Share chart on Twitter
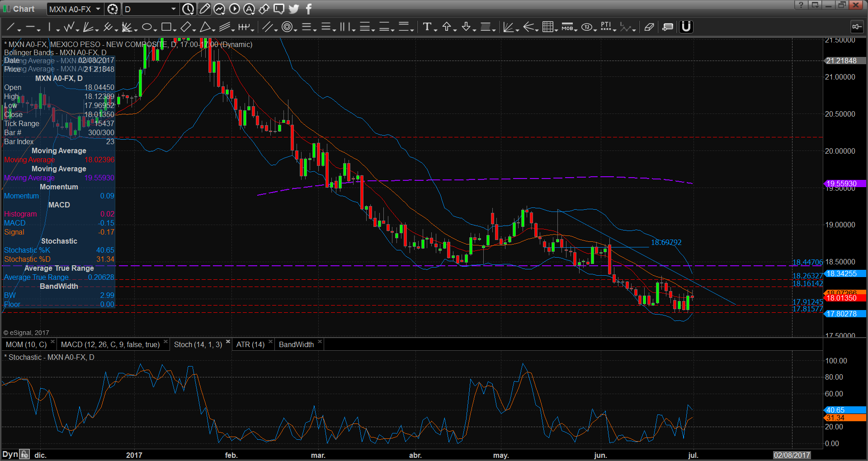Viewport: 868px width, 461px height. [294, 9]
